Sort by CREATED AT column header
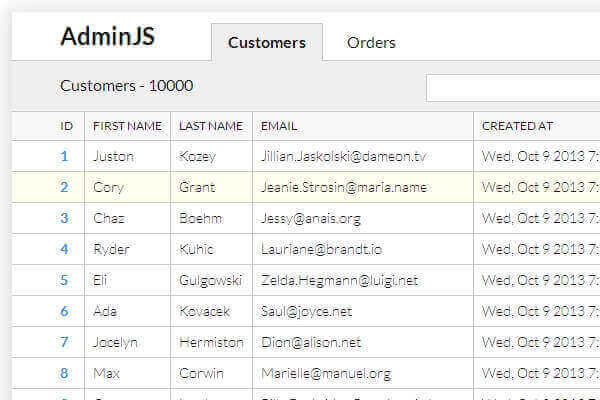The image size is (600, 400). [517, 126]
